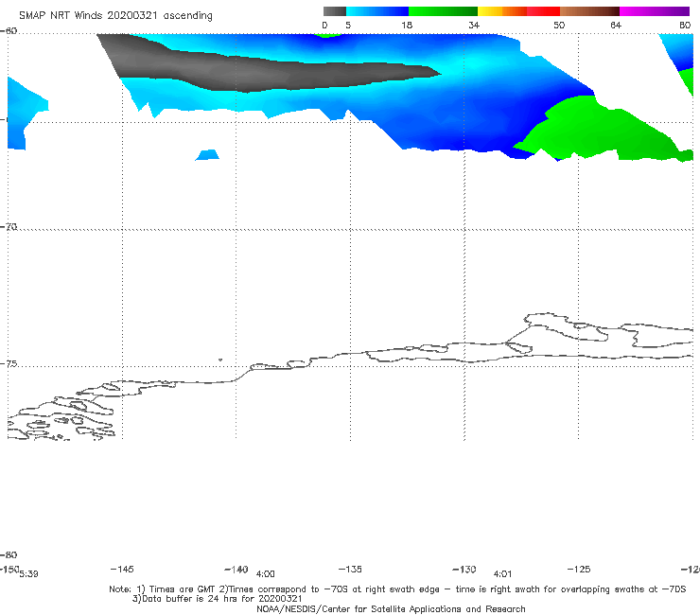
Task: Pick the yellow-to-red segment of the color bar
Action: tap(518, 11)
